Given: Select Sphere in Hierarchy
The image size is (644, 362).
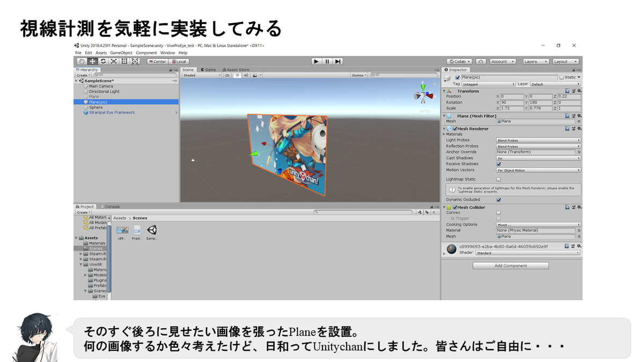Looking at the screenshot, I should 96,107.
